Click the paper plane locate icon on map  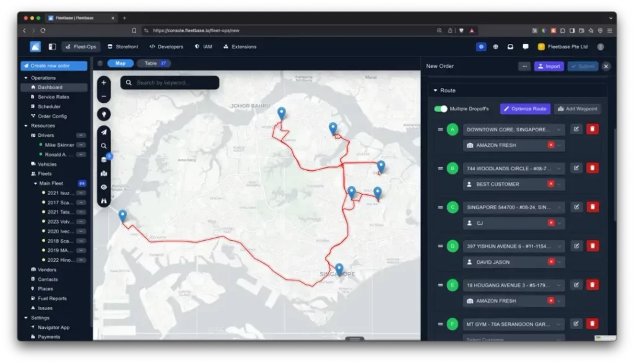coord(103,132)
